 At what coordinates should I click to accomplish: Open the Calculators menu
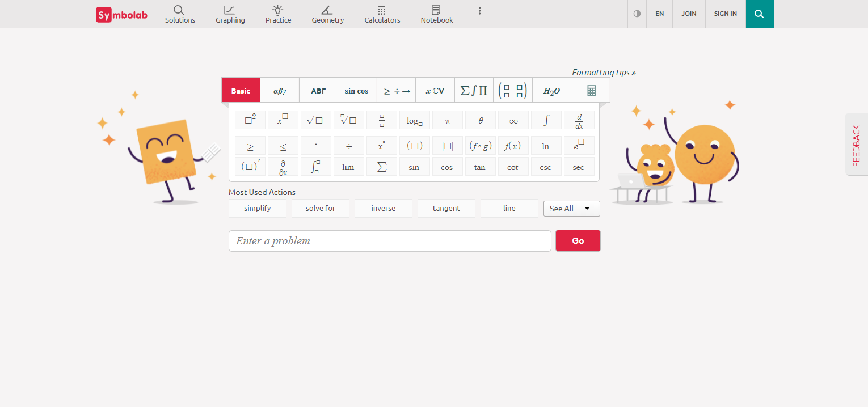pos(382,14)
